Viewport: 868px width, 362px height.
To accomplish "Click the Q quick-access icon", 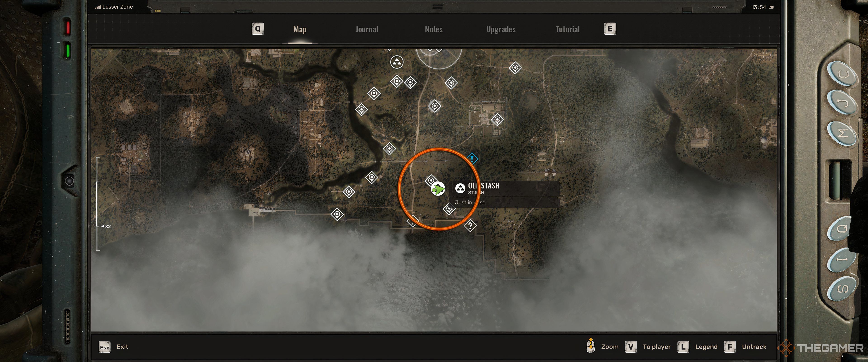I will [258, 28].
